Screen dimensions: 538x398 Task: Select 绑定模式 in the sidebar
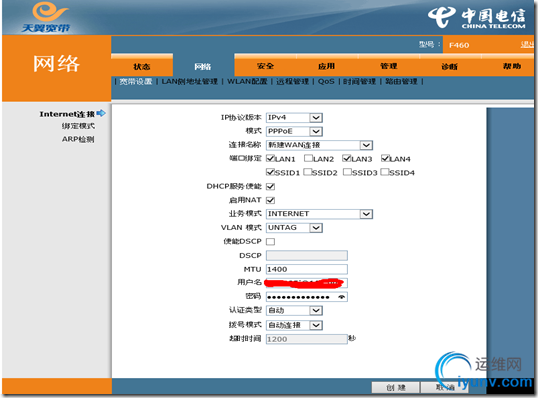pos(78,126)
